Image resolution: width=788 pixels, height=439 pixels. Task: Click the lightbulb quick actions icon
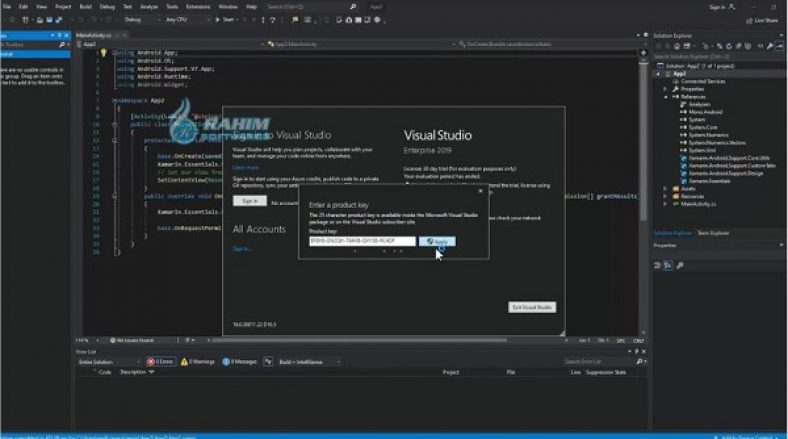coord(104,52)
